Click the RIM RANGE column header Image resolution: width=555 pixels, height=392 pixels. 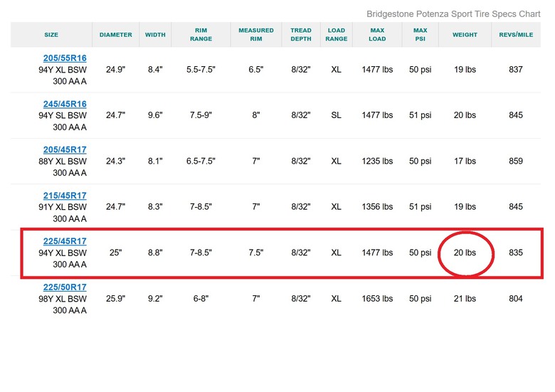pos(201,35)
